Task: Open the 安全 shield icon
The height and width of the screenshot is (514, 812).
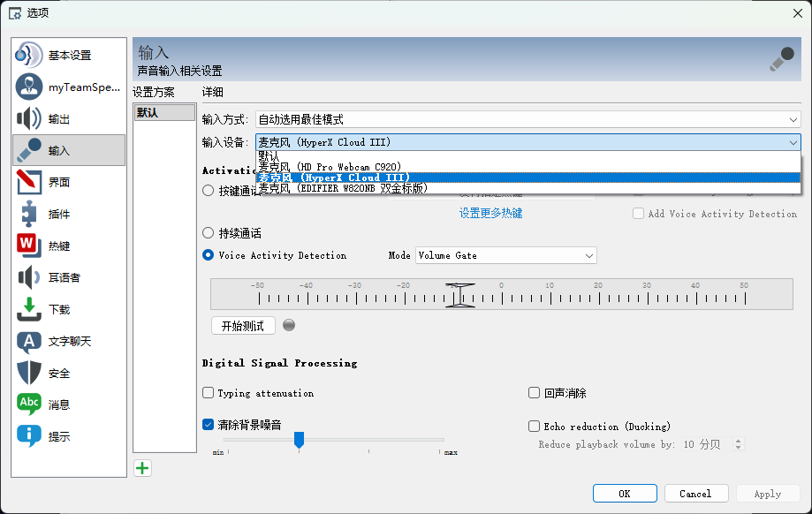Action: tap(29, 373)
